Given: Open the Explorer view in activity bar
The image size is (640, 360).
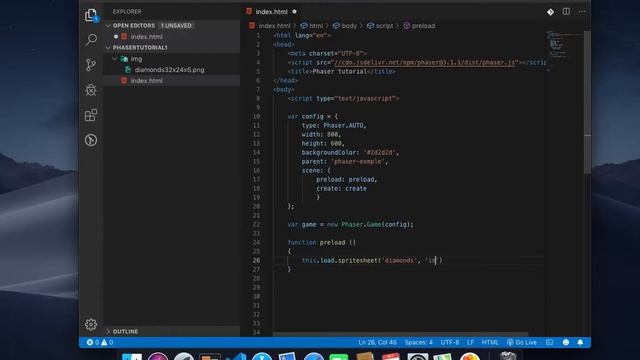Looking at the screenshot, I should click(x=91, y=15).
